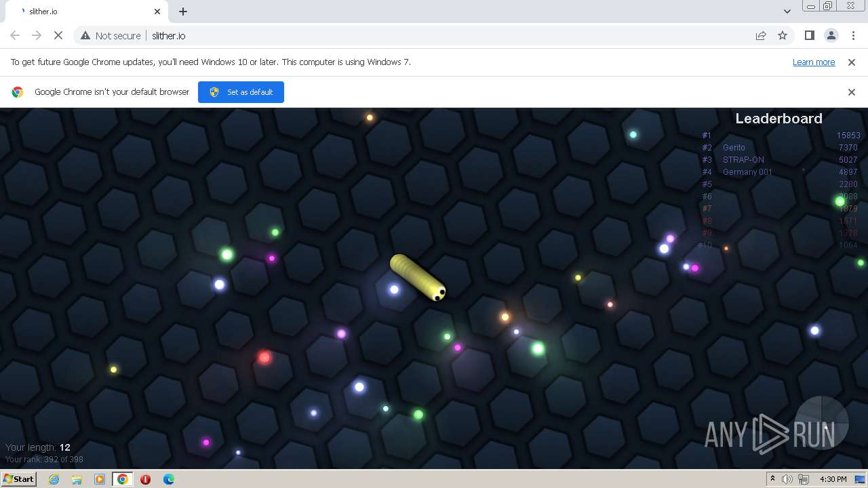
Task: Open Windows Explorer folder from taskbar
Action: 77,479
